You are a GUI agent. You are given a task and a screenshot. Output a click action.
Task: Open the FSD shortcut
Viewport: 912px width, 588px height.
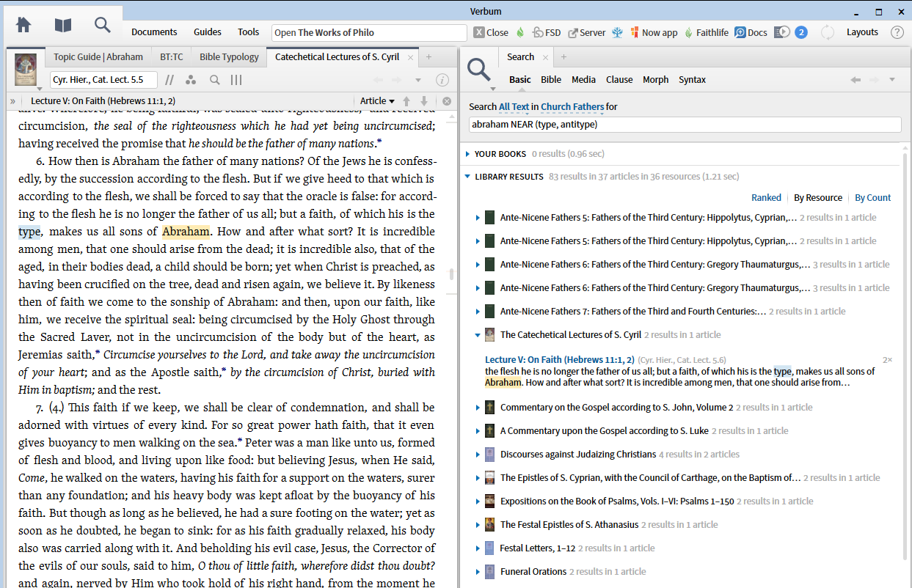point(547,32)
